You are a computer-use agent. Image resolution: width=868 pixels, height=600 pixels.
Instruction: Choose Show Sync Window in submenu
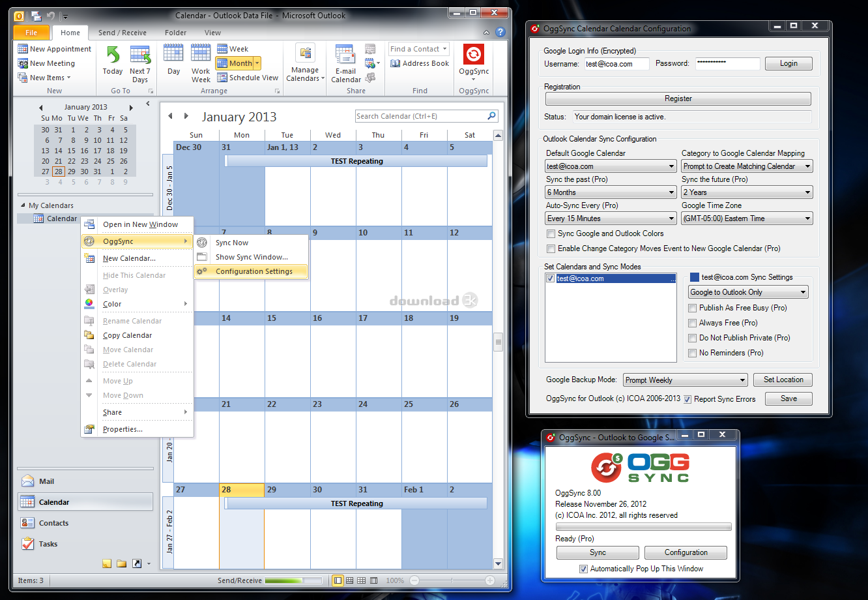[251, 257]
